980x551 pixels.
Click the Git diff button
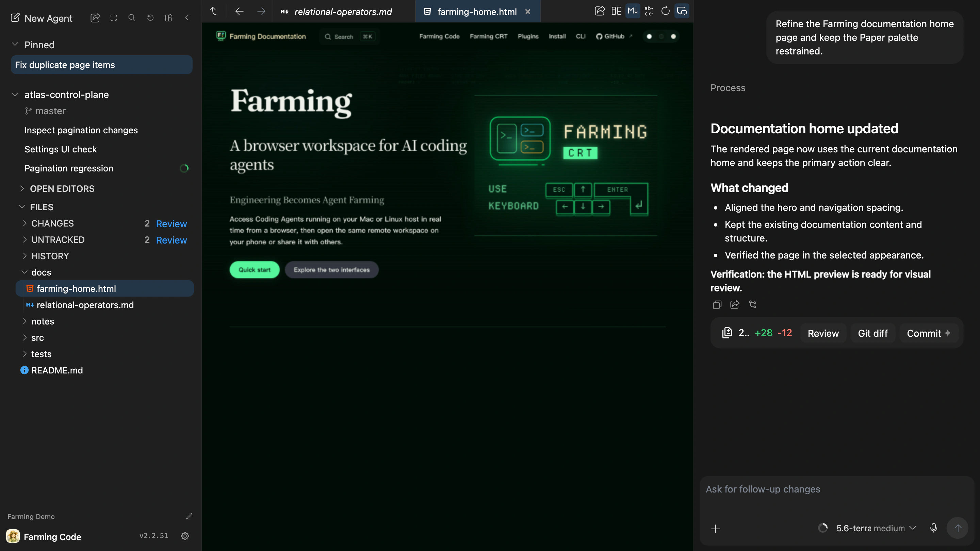point(873,333)
